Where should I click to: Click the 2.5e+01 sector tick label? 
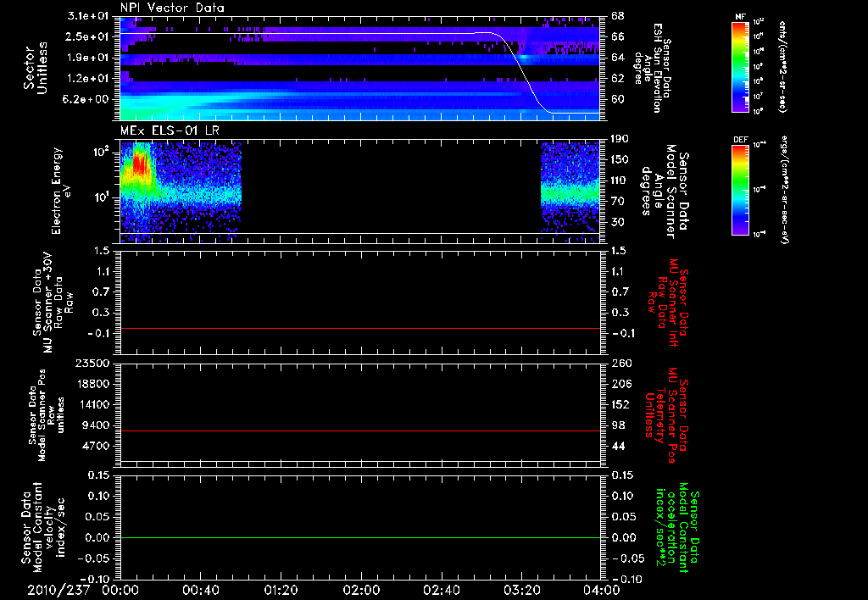pyautogui.click(x=88, y=36)
